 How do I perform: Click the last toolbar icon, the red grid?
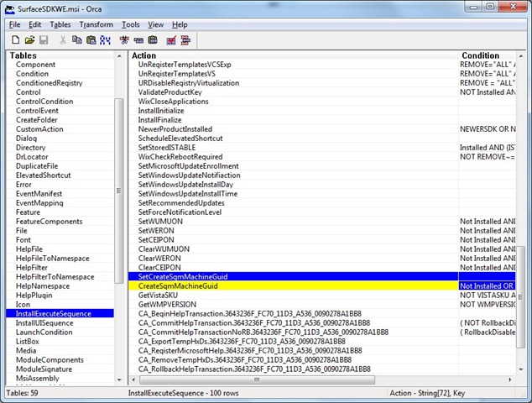tap(185, 40)
